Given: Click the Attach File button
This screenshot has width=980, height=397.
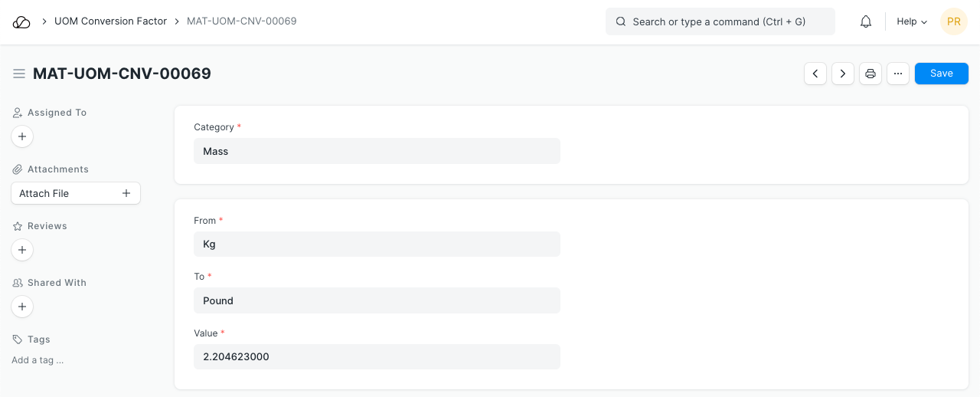Looking at the screenshot, I should tap(76, 193).
